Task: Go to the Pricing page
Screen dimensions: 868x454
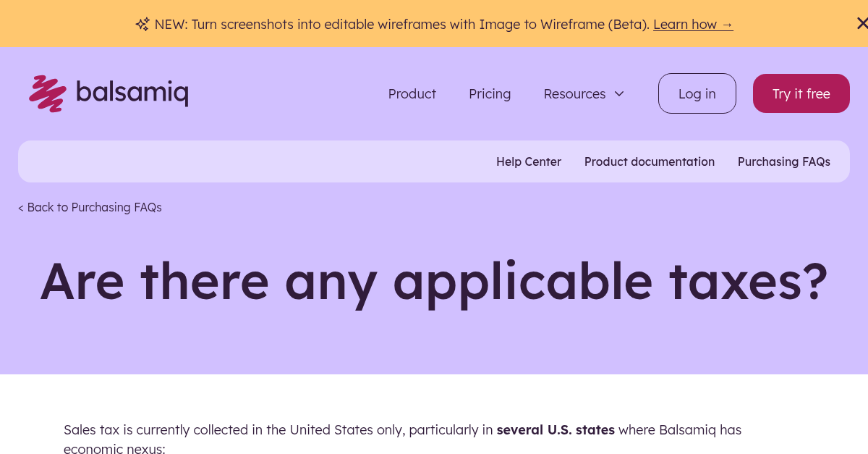Action: point(490,94)
